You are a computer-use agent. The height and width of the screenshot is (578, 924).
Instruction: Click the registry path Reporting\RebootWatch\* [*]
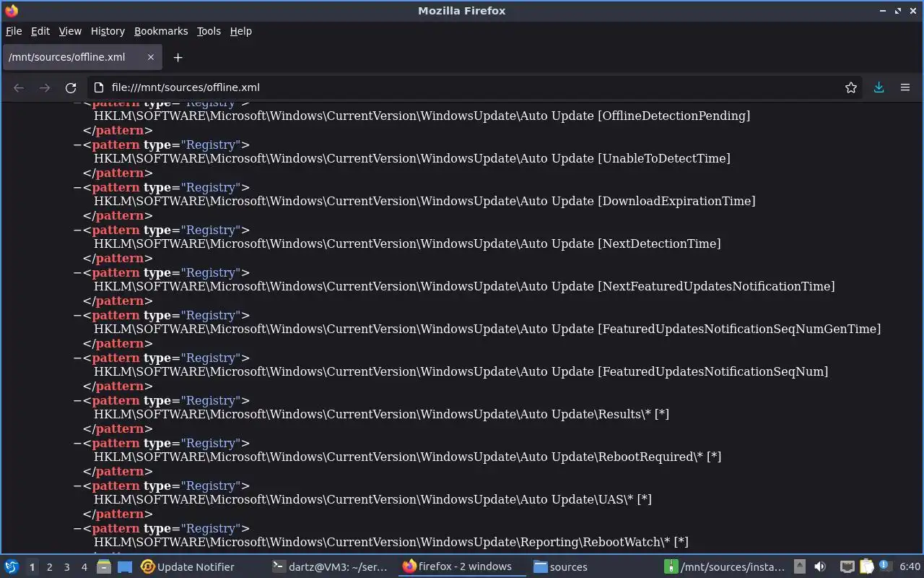391,542
